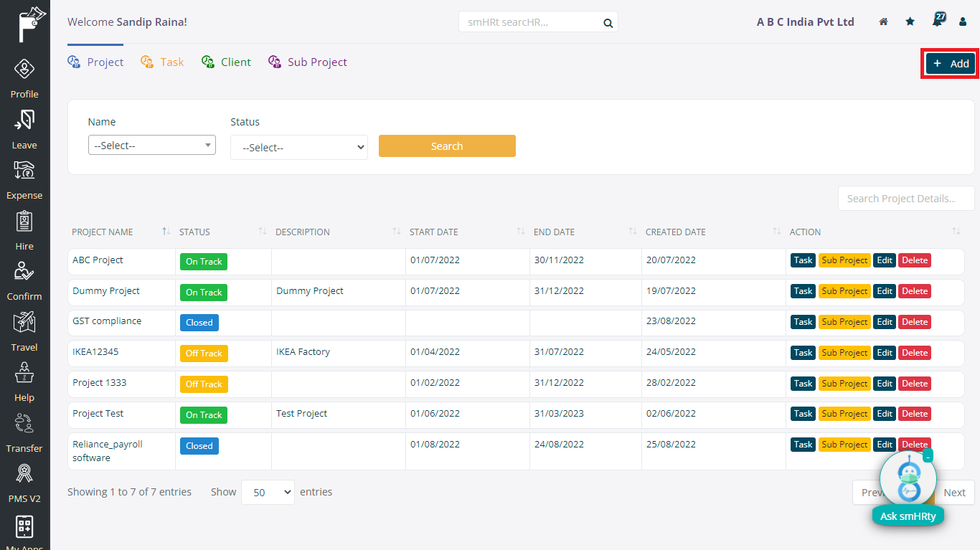Open the Profile sidebar icon
Image resolution: width=980 pixels, height=550 pixels.
[x=24, y=70]
